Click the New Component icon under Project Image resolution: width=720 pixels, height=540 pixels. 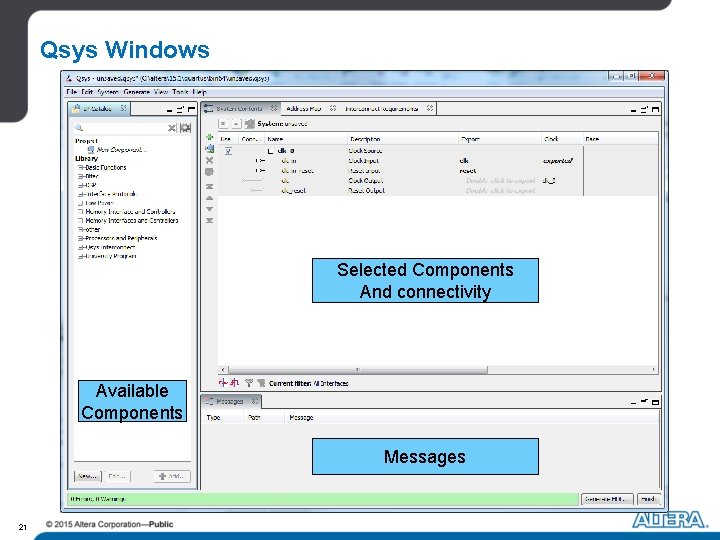[91, 150]
